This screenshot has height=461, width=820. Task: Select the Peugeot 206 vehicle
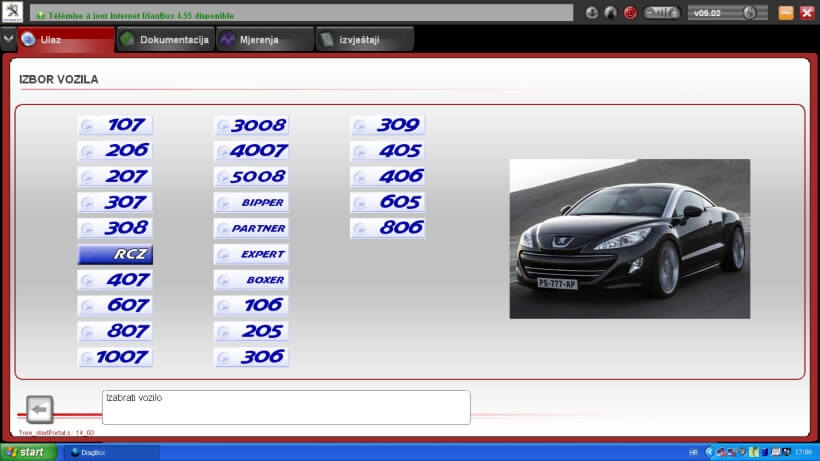coord(115,151)
